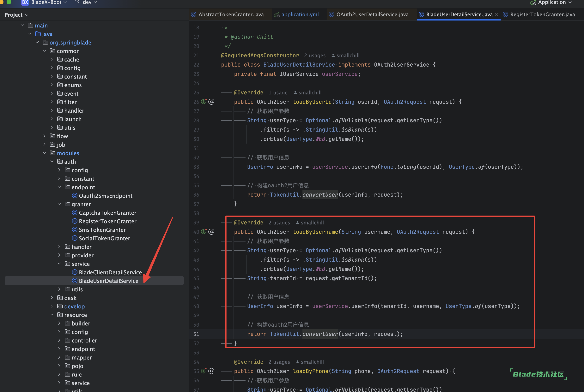The height and width of the screenshot is (392, 584).
Task: Select the launch package
Action: click(x=69, y=119)
